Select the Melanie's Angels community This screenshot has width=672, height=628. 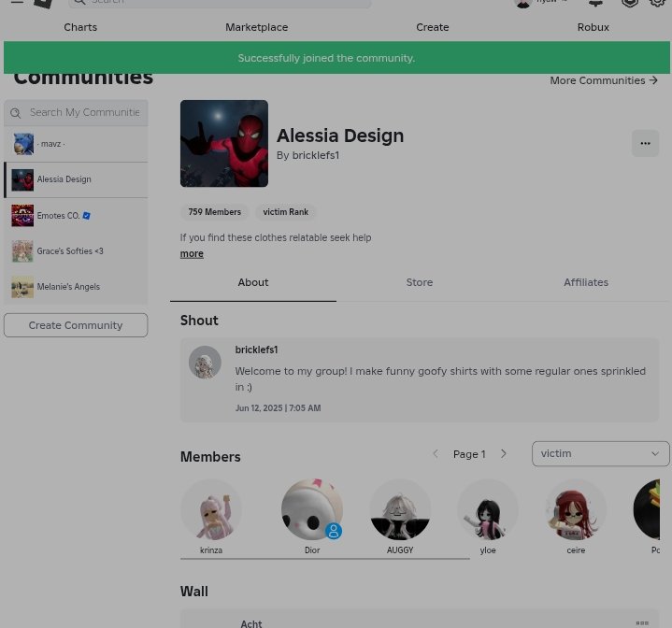pyautogui.click(x=76, y=287)
